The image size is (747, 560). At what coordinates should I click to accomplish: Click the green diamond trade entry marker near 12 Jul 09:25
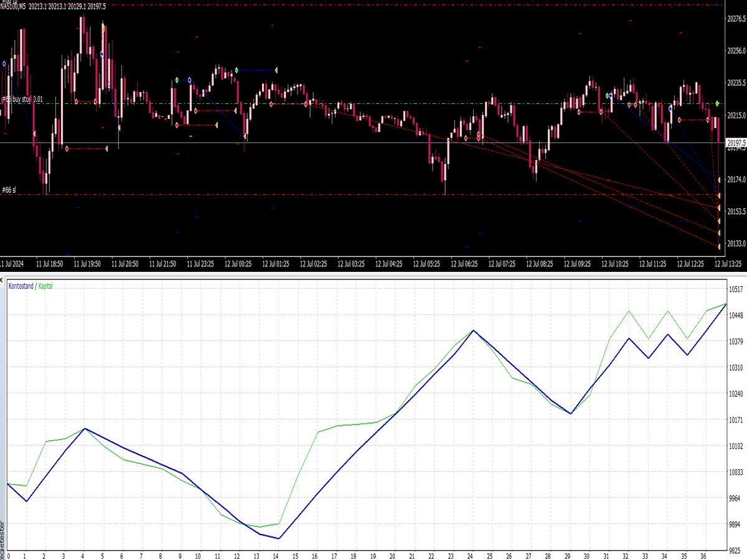coord(608,95)
